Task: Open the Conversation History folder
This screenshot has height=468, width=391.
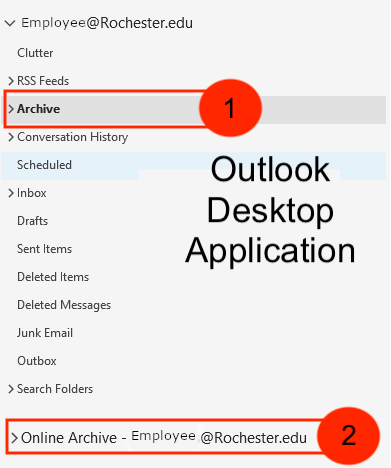Action: [73, 137]
